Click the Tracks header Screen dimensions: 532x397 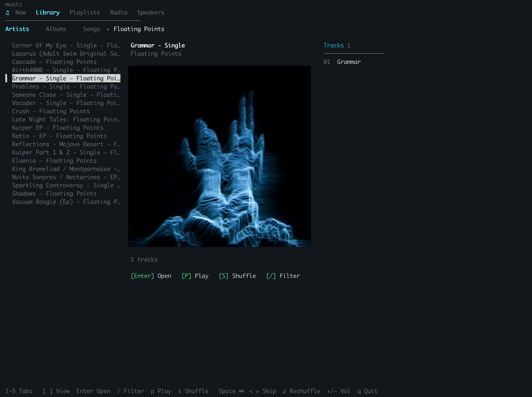coord(334,45)
